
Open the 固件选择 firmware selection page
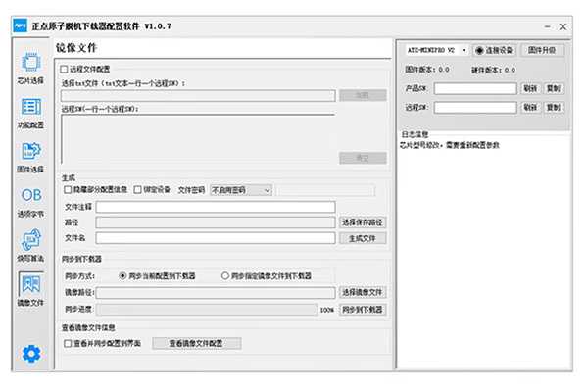click(x=30, y=157)
